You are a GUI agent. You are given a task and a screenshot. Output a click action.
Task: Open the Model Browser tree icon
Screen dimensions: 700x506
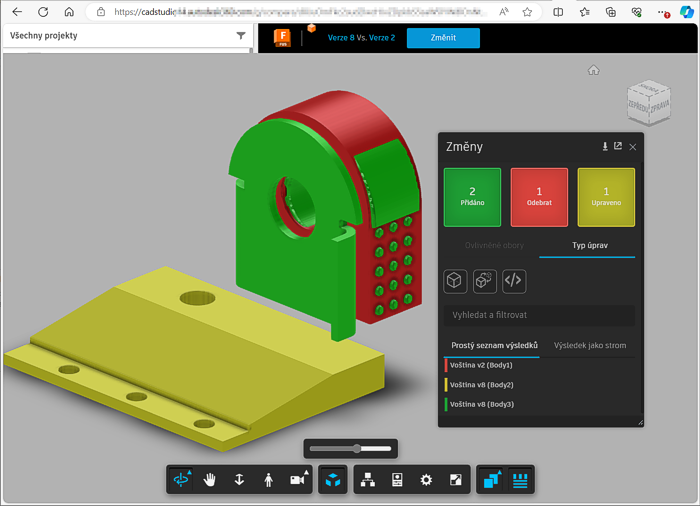(x=368, y=480)
